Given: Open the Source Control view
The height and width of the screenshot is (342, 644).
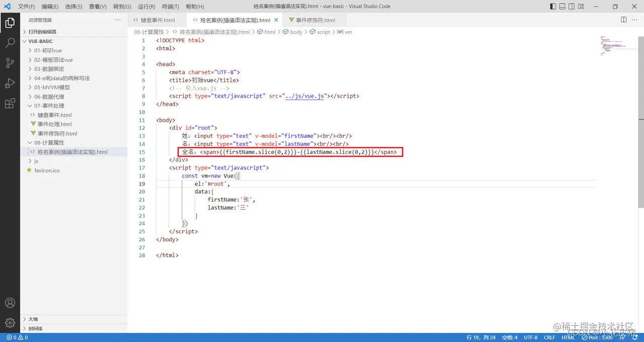Looking at the screenshot, I should click(10, 63).
